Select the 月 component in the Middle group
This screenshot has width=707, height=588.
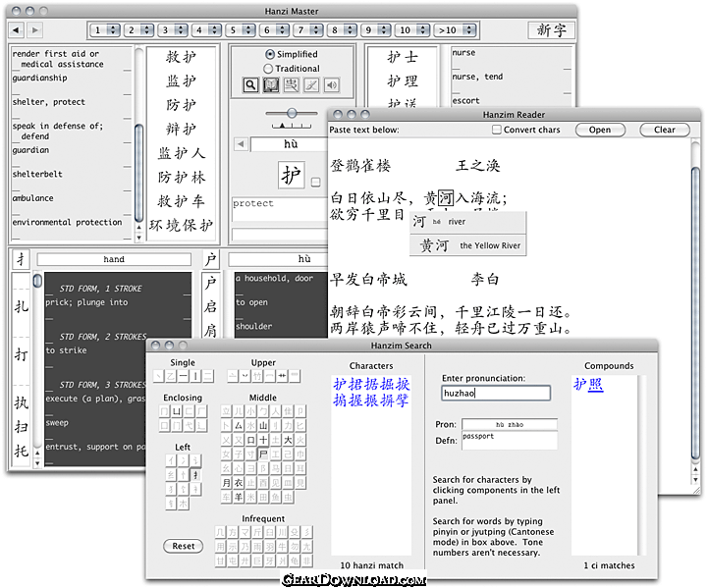[x=227, y=483]
